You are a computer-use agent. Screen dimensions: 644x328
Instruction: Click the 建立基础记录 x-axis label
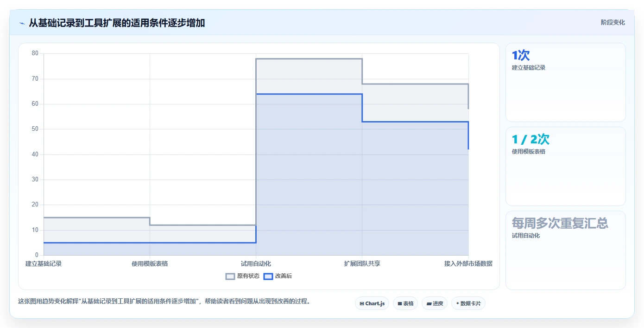pos(44,264)
